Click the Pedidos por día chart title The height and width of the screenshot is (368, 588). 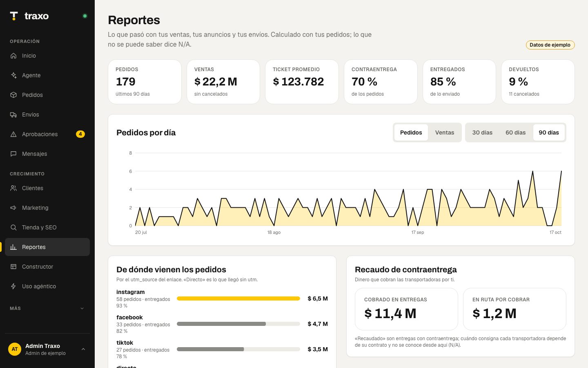tap(146, 132)
